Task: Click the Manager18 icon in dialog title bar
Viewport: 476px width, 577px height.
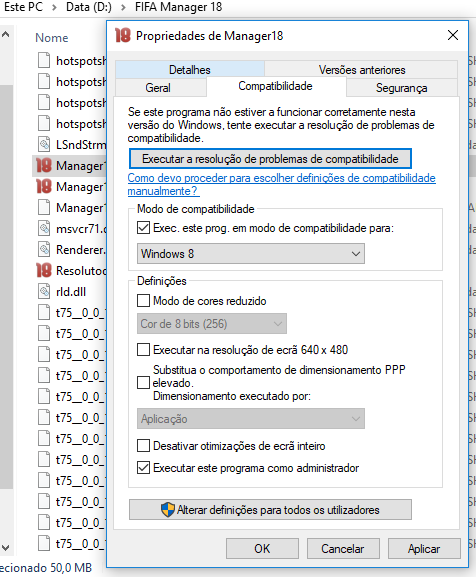Action: tap(122, 36)
